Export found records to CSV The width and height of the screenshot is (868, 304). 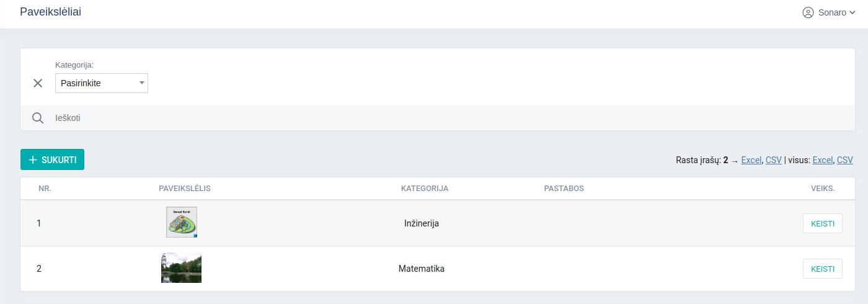(773, 160)
